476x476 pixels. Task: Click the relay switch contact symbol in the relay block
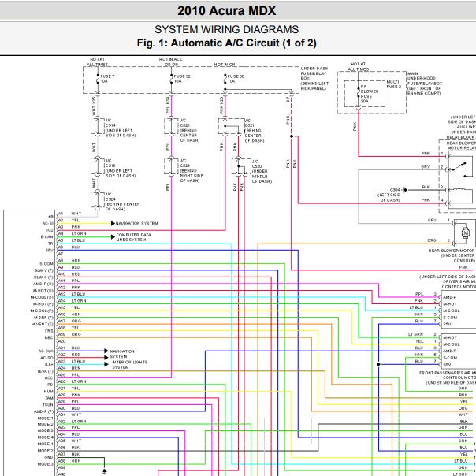[459, 166]
